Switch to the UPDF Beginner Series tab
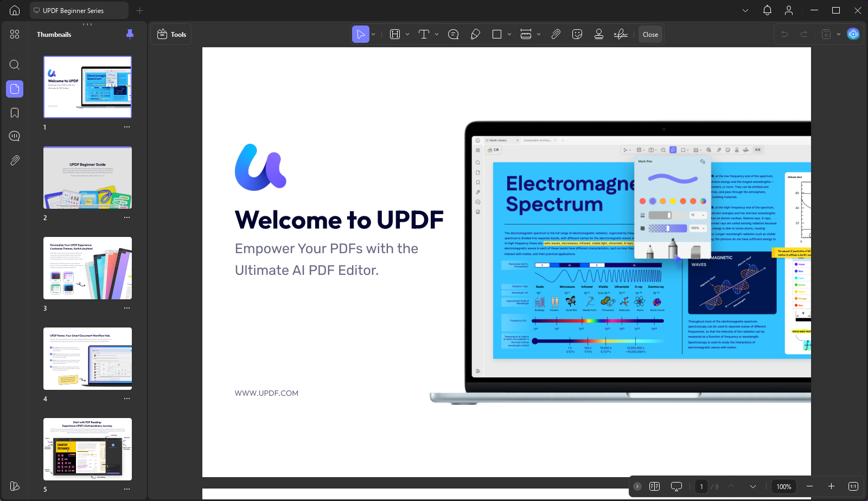Screen dimensions: 868x501 79,10
